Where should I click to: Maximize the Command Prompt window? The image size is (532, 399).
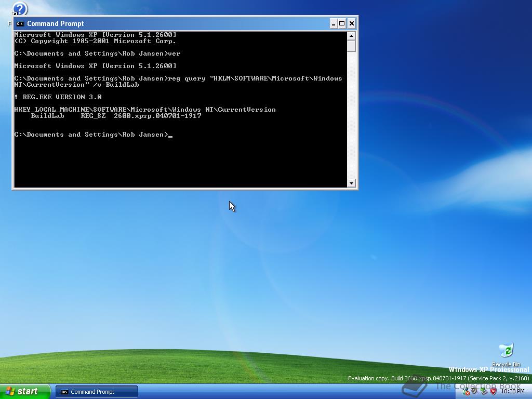coord(342,23)
